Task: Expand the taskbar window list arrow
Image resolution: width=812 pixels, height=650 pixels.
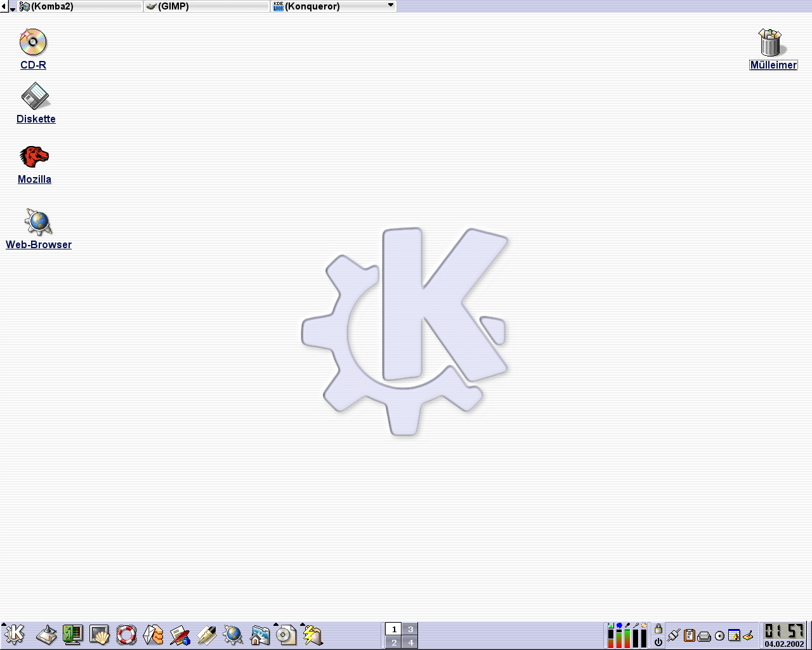Action: (x=13, y=8)
